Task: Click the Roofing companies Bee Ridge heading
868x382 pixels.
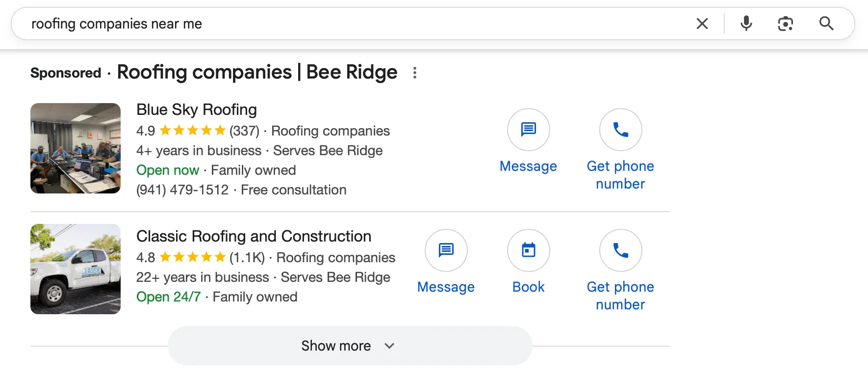Action: [257, 72]
